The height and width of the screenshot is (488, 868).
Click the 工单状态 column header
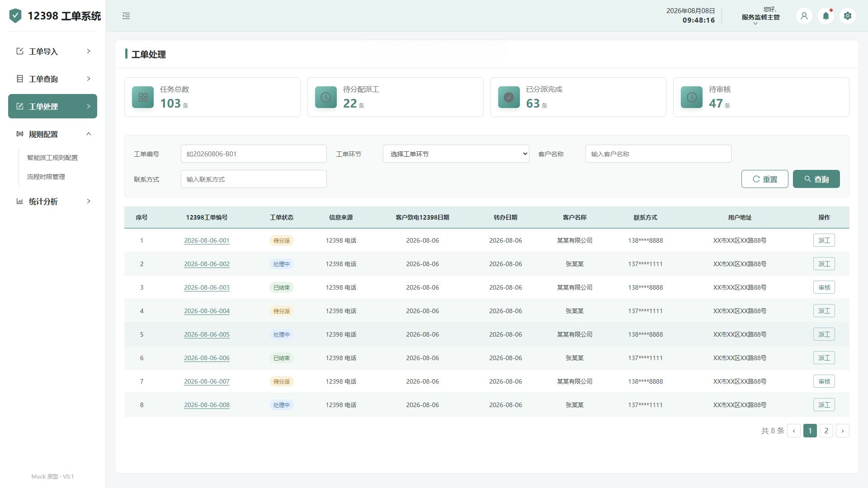pos(282,217)
